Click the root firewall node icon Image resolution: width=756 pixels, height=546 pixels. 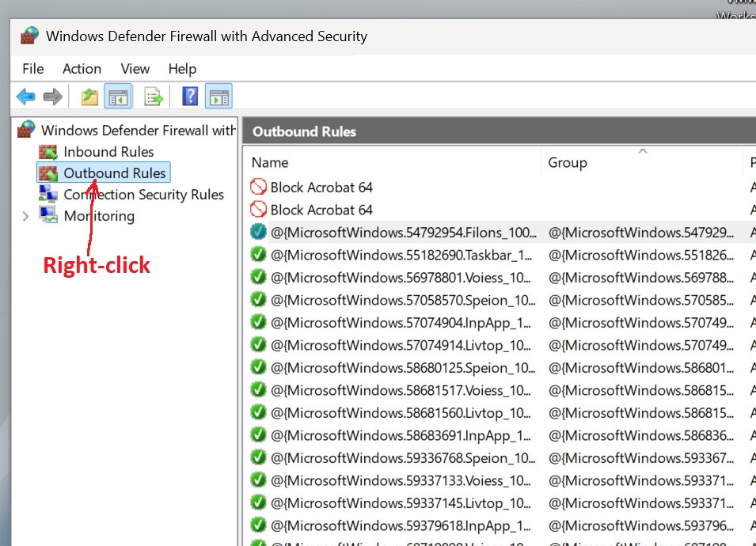tap(26, 129)
